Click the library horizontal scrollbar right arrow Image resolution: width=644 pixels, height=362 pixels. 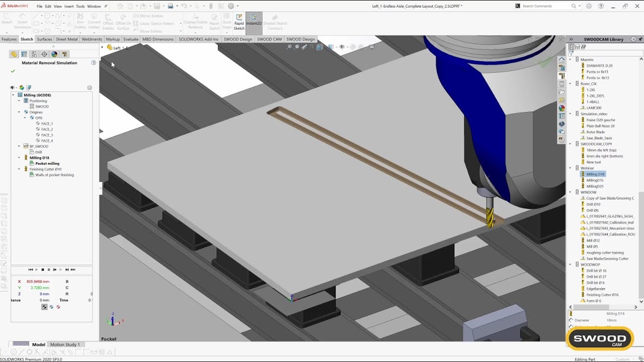[x=635, y=307]
